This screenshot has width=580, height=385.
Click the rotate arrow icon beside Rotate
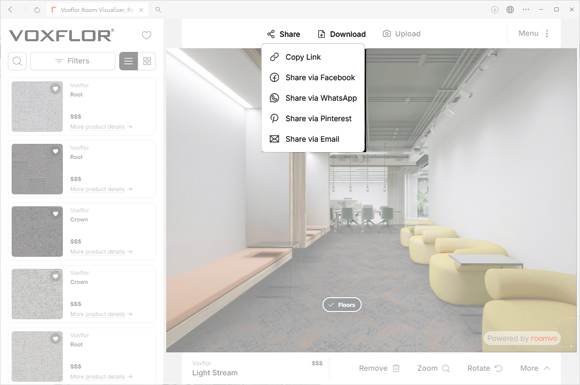click(499, 368)
